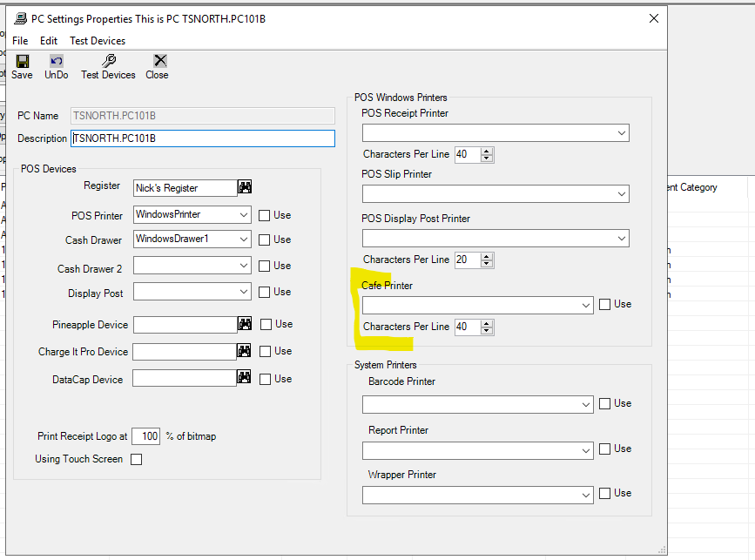The height and width of the screenshot is (560, 755).
Task: Decrease Receipt Printer Characters Per Line
Action: pyautogui.click(x=487, y=158)
